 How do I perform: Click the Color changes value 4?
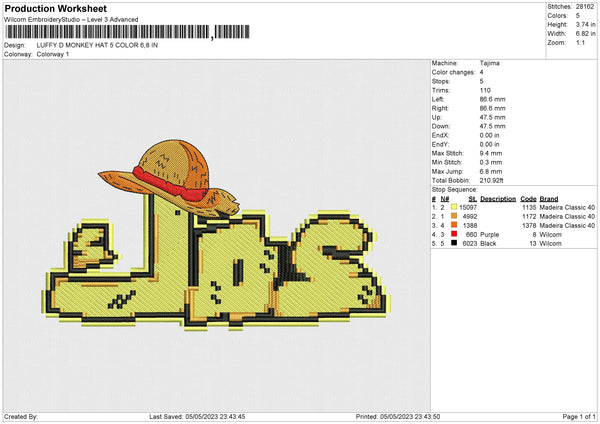pyautogui.click(x=481, y=72)
